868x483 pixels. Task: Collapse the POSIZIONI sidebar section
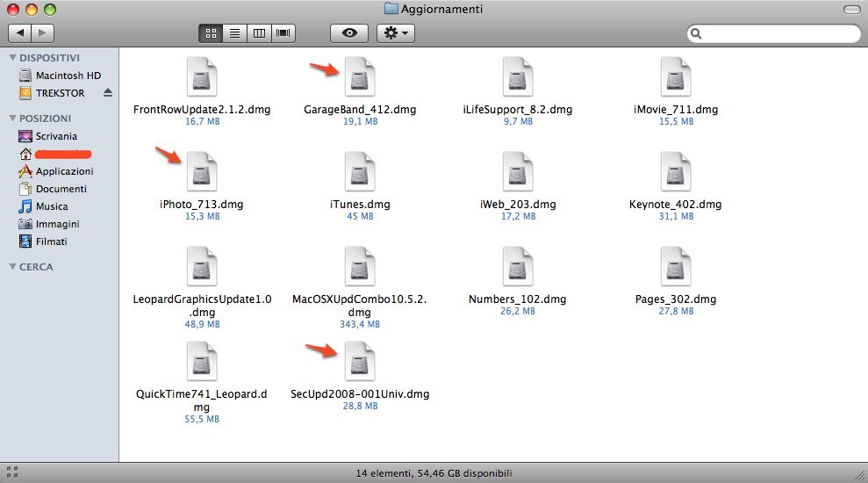(x=13, y=118)
